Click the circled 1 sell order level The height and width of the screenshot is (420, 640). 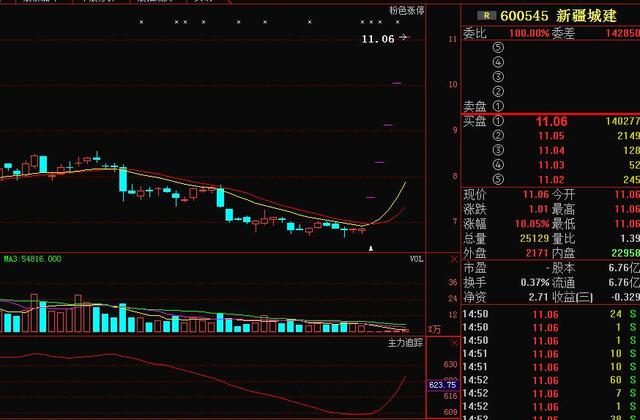click(x=498, y=105)
